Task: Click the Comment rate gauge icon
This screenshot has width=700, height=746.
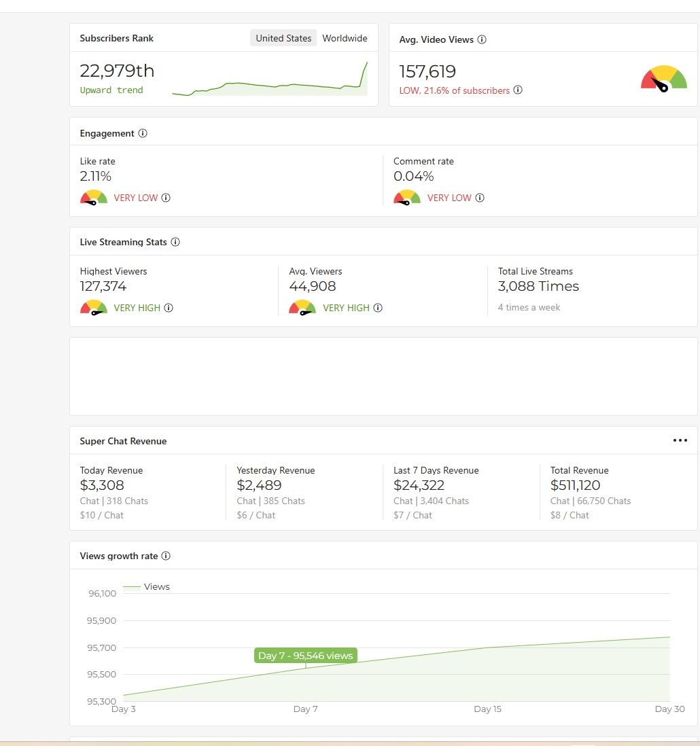Action: (x=407, y=198)
